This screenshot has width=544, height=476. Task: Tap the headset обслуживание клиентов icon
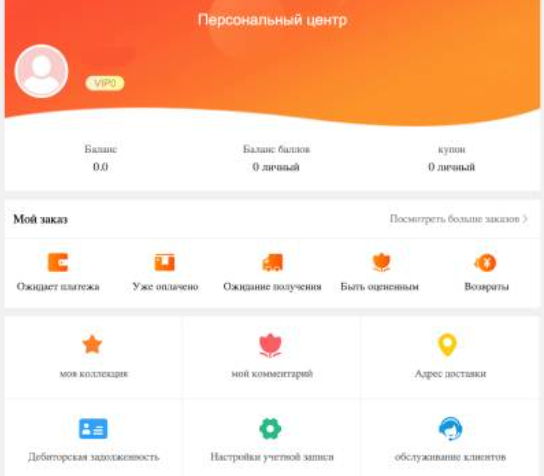tap(450, 429)
